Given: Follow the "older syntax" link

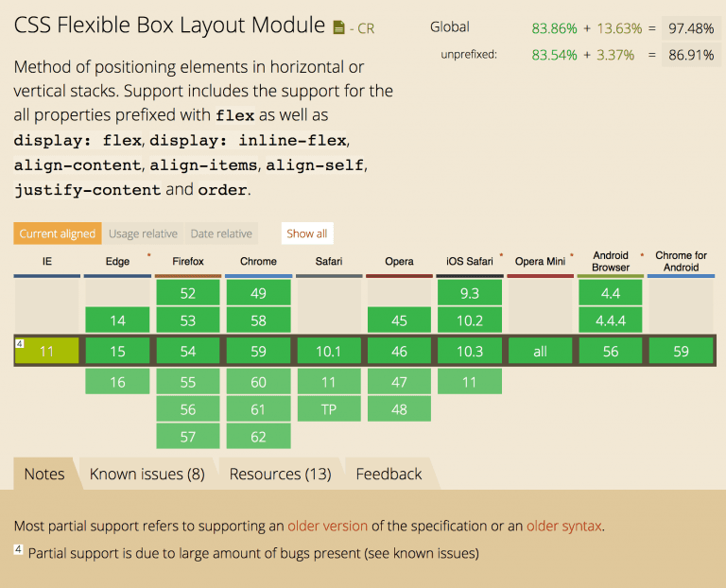Looking at the screenshot, I should point(563,526).
